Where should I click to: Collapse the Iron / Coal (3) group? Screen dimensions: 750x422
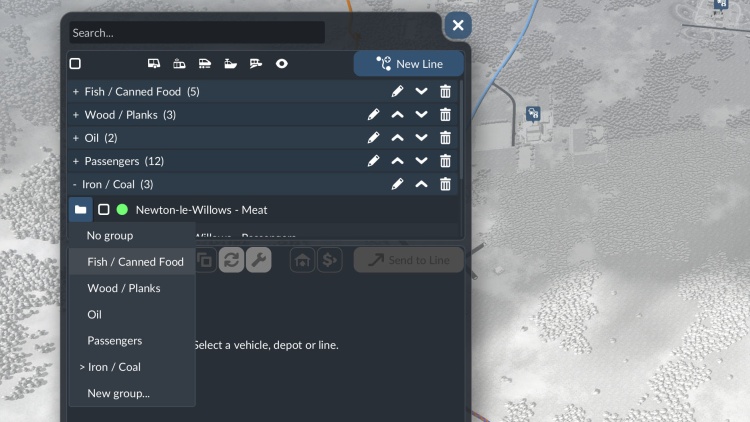pyautogui.click(x=75, y=184)
